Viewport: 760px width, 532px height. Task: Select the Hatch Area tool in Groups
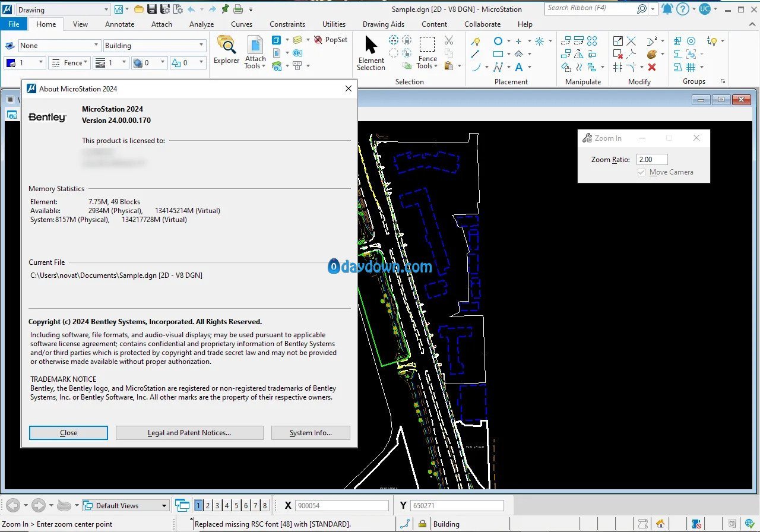691,67
